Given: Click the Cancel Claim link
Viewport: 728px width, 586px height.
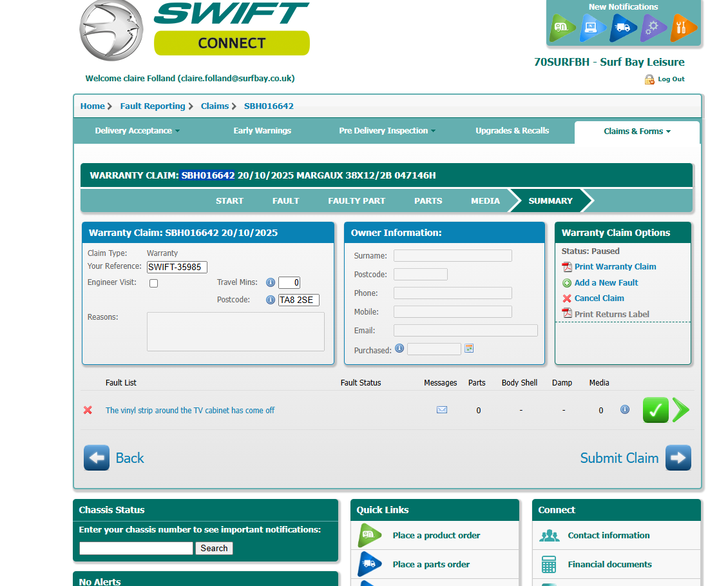Looking at the screenshot, I should click(x=599, y=298).
